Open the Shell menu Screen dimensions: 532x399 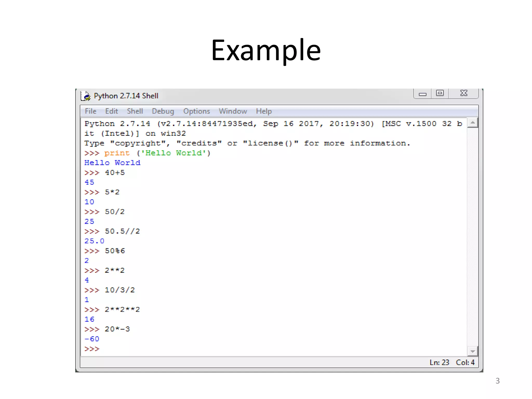[135, 111]
